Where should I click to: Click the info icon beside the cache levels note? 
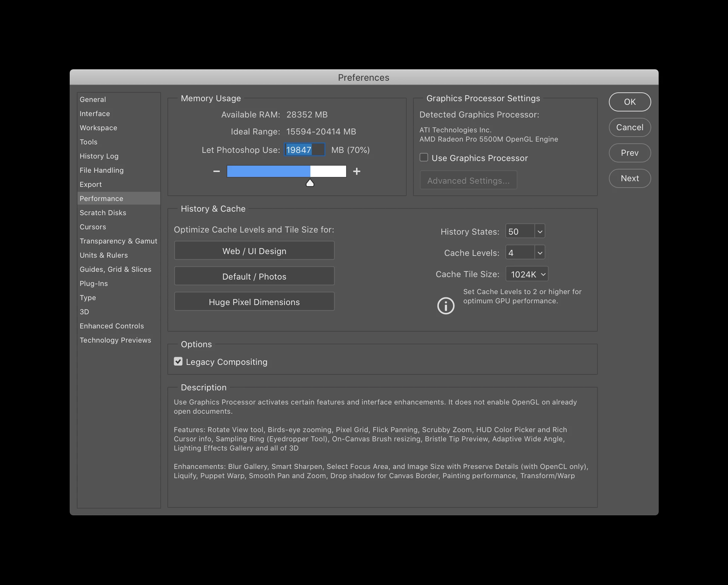click(446, 306)
